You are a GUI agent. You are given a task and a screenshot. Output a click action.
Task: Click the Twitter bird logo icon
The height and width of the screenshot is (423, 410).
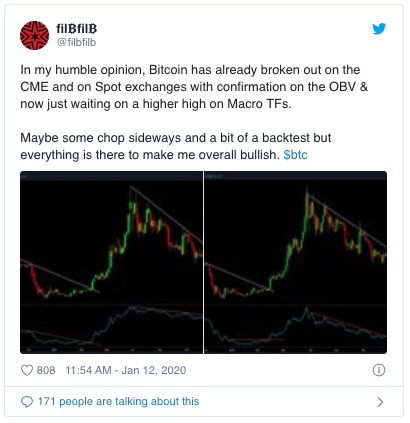(379, 29)
